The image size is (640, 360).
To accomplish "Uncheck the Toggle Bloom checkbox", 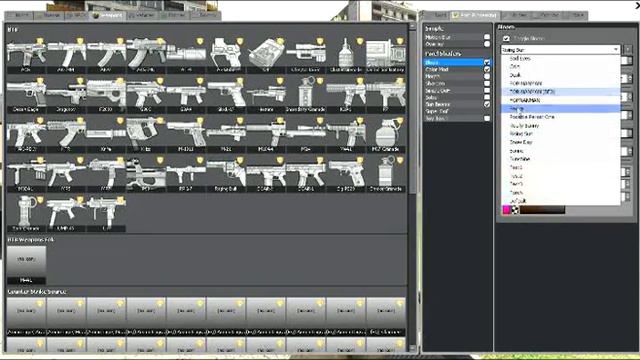I will coord(506,38).
